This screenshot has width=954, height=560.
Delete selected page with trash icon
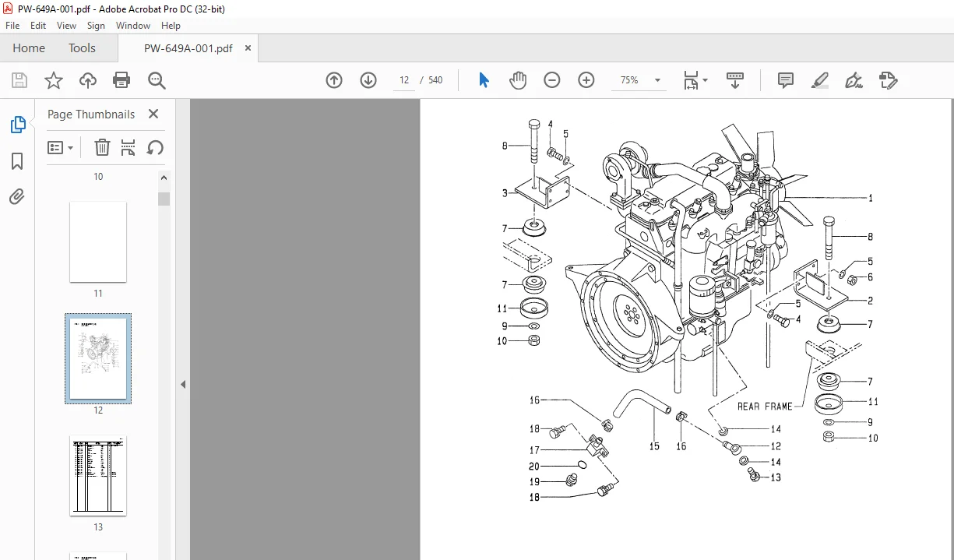(102, 147)
